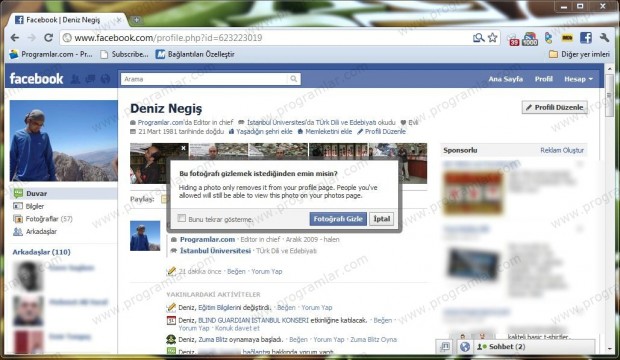Reload the page with refresh icon
The width and height of the screenshot is (620, 360).
click(48, 38)
